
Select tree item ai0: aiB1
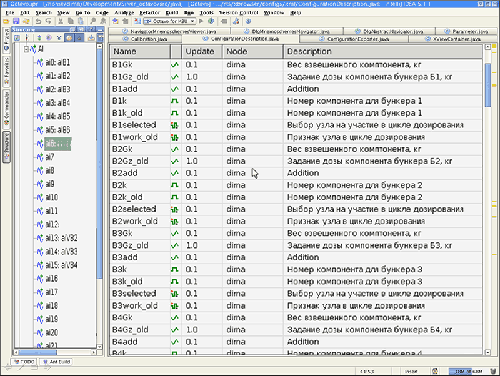(x=58, y=62)
